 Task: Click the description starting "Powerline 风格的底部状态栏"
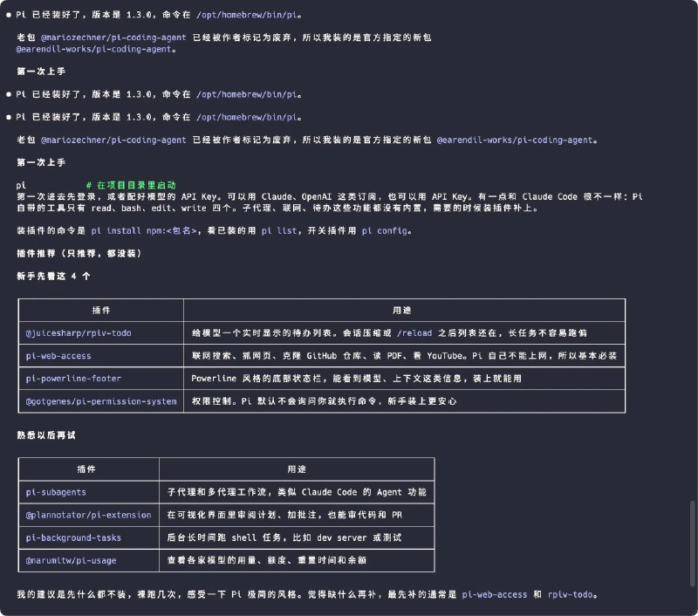[357, 379]
